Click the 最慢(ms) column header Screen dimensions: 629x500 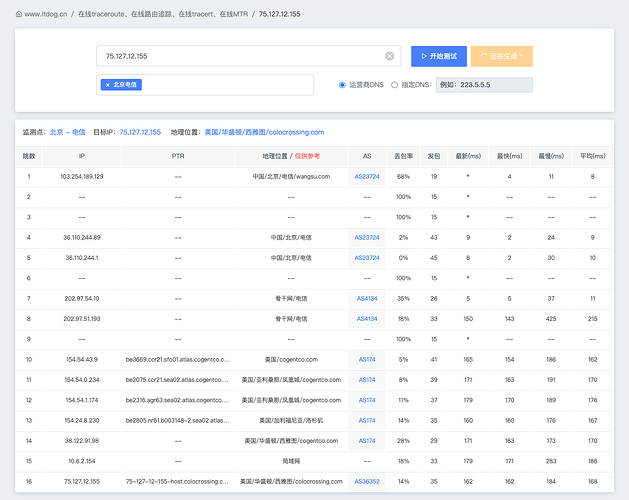click(x=551, y=156)
